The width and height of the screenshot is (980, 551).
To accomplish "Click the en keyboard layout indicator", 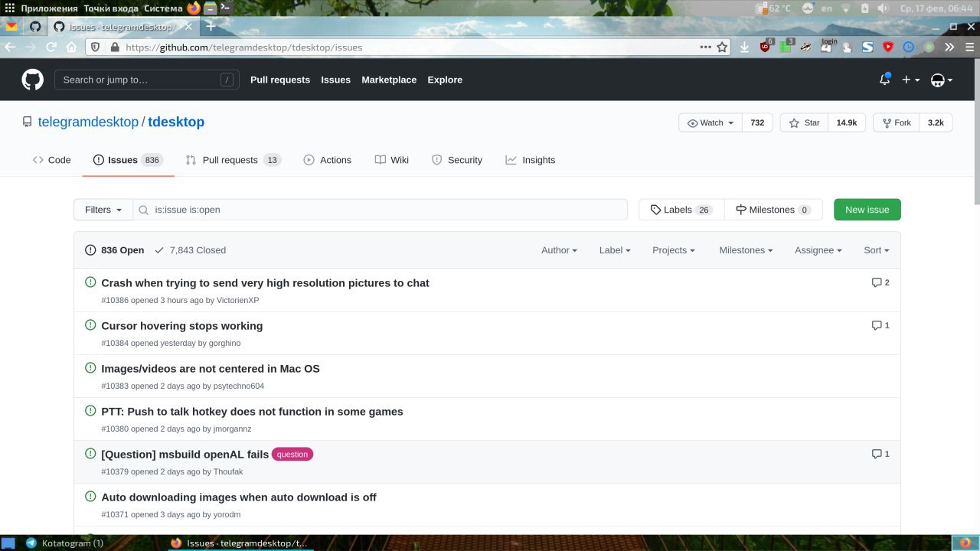I will click(x=827, y=8).
